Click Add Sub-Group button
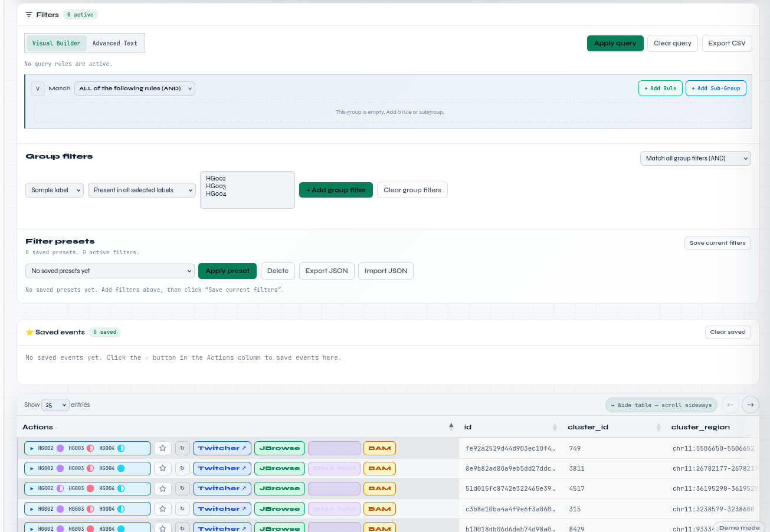 tap(716, 88)
